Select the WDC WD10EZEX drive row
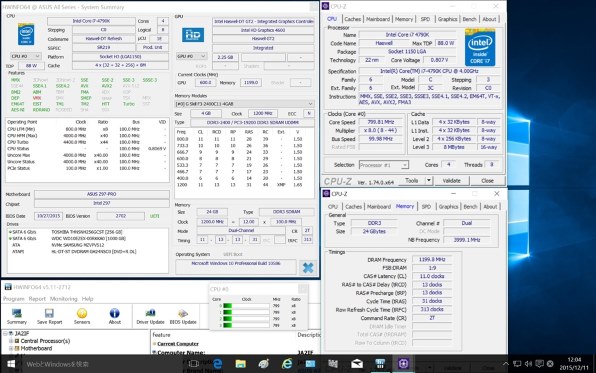The height and width of the screenshot is (373, 596). 87,238
